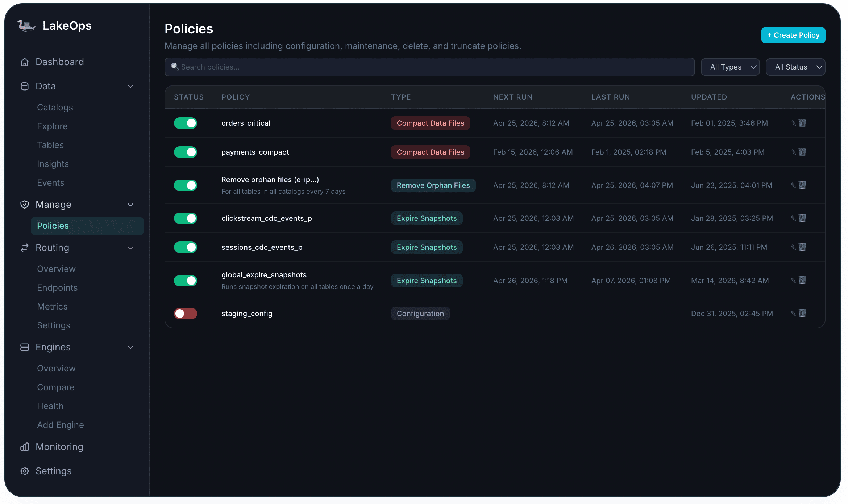This screenshot has height=504, width=848.
Task: Edit the clickstream_cdc_events_p policy with the pencil icon
Action: coord(793,218)
